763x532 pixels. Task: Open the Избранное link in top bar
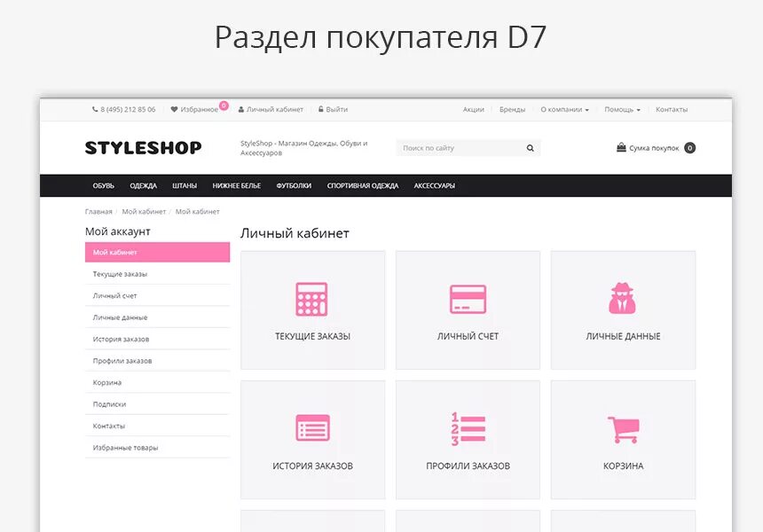tap(200, 109)
